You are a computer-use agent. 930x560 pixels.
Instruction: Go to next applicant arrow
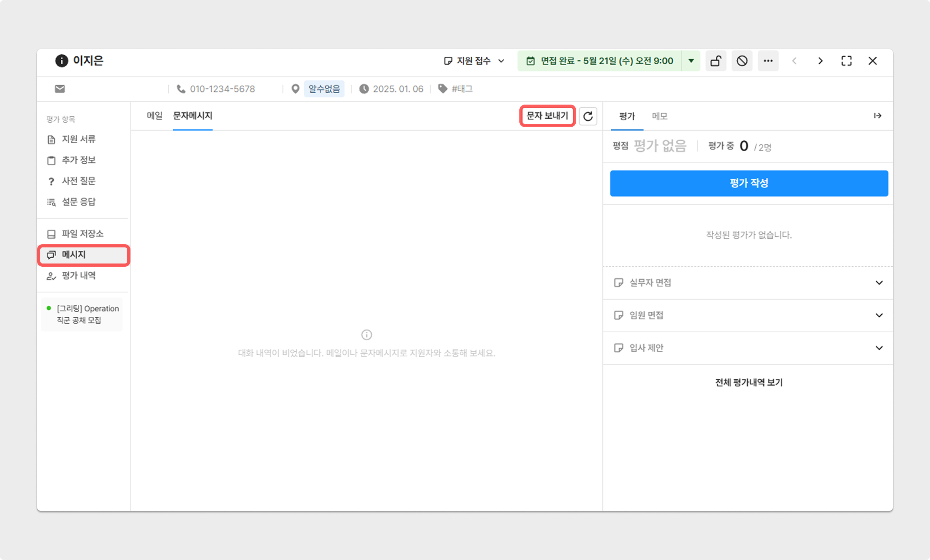[x=820, y=61]
